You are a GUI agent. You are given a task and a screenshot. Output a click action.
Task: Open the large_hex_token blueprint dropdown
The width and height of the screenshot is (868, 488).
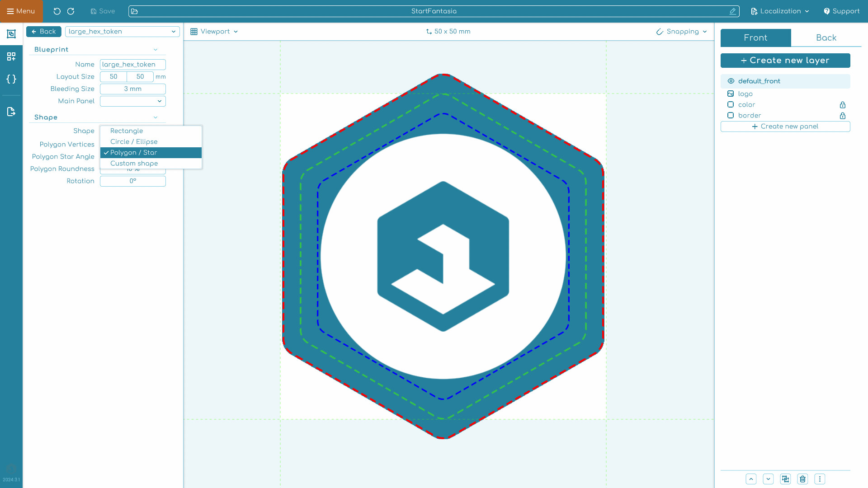(122, 32)
